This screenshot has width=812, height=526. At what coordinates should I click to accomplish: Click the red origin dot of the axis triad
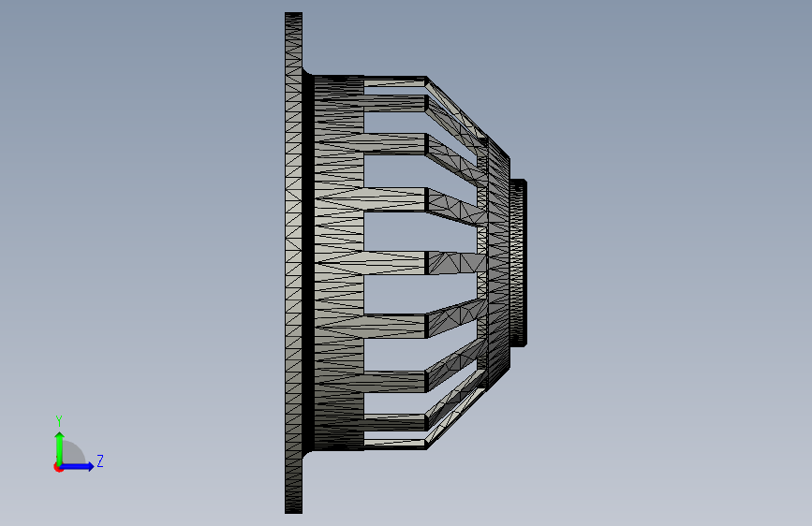tap(58, 467)
